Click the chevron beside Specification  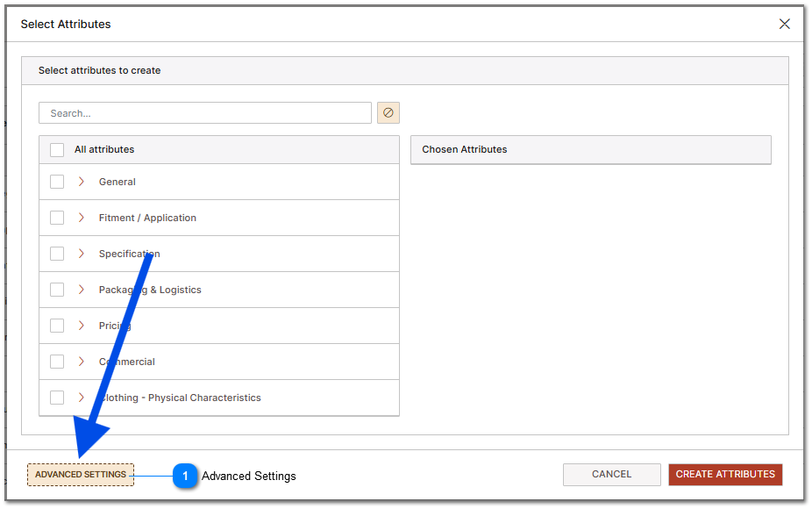click(81, 254)
